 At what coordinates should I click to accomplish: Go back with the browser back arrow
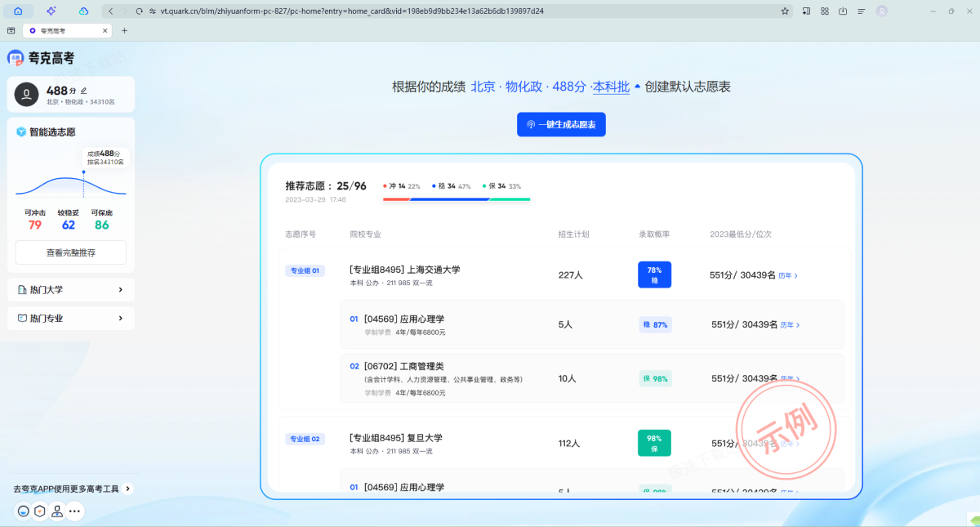[x=110, y=11]
